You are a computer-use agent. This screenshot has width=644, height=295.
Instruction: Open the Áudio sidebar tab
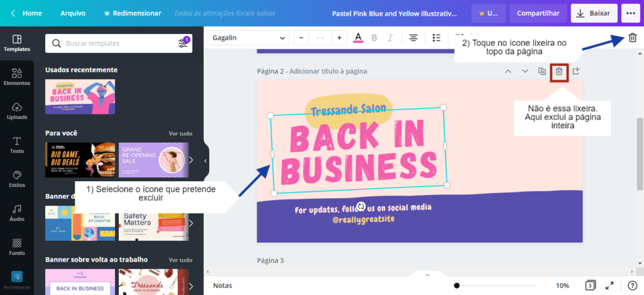pos(17,213)
